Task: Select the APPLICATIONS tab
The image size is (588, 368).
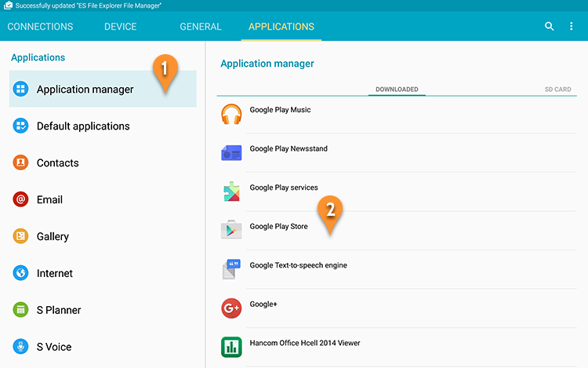Action: click(x=281, y=27)
